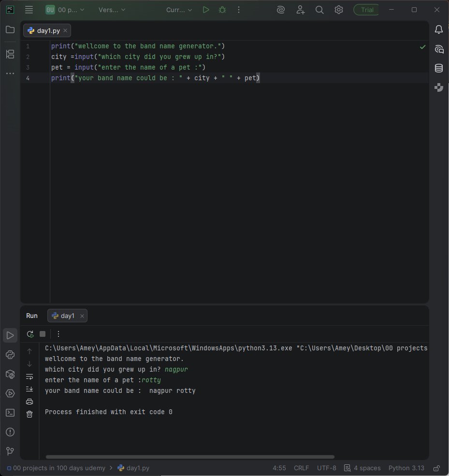Open the JetBrains AI swirl icon in title bar
The image size is (449, 476).
pyautogui.click(x=281, y=10)
